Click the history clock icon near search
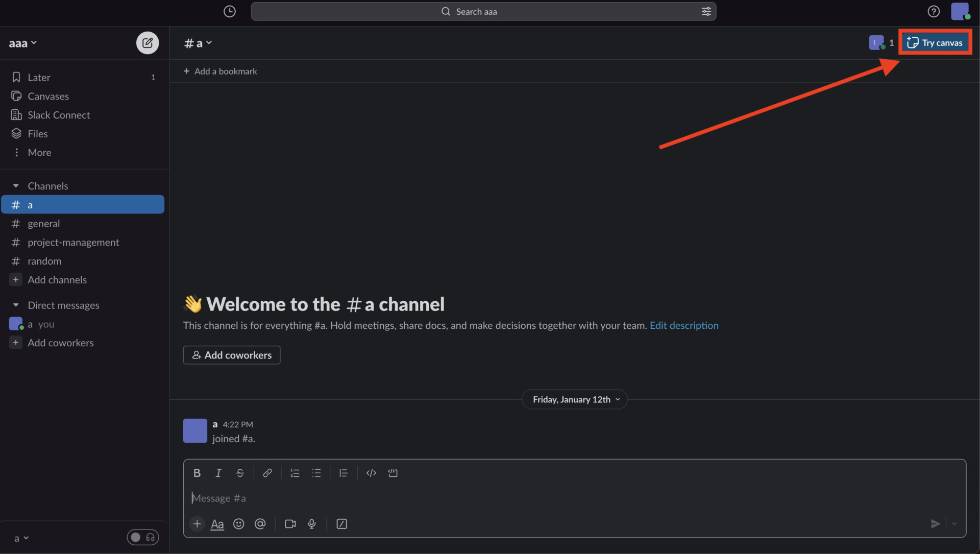The image size is (980, 554). pyautogui.click(x=229, y=11)
